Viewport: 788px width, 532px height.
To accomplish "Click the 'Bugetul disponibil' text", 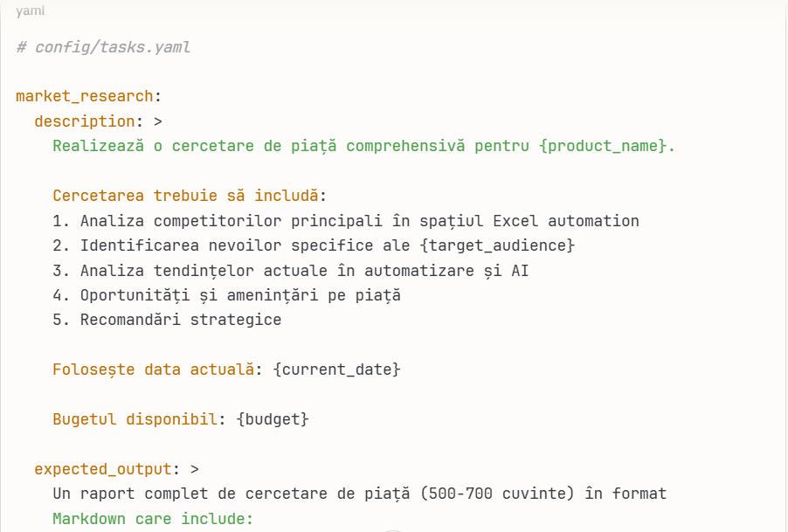I will pos(135,419).
